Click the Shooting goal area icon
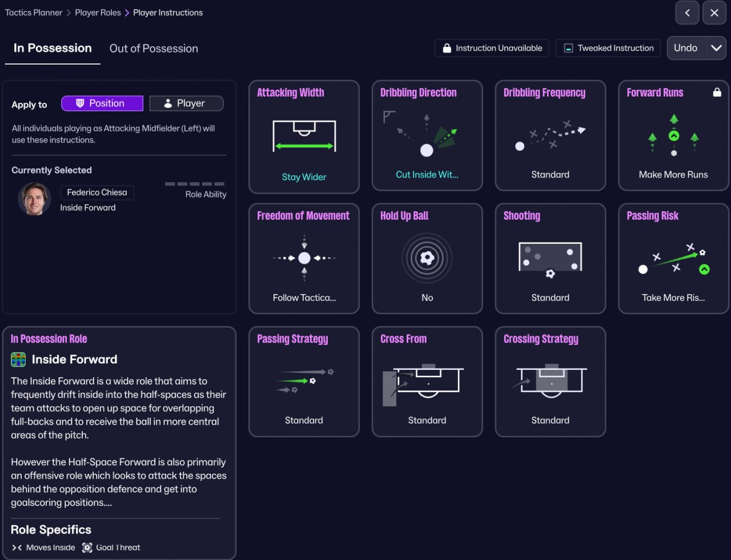Viewport: 731px width, 560px height. click(x=550, y=260)
